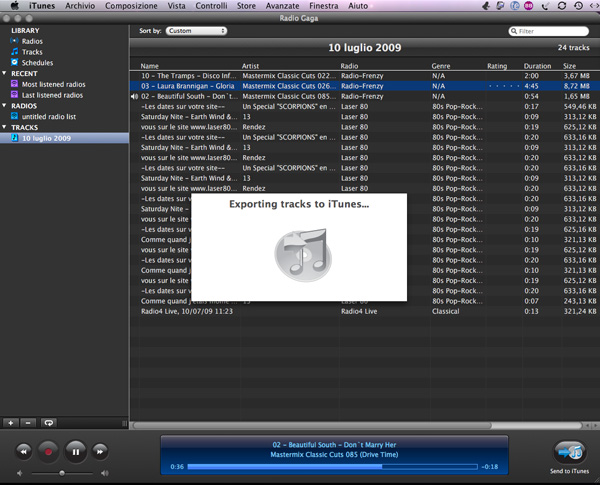The height and width of the screenshot is (485, 600).
Task: Skip to the next track
Action: point(100,452)
